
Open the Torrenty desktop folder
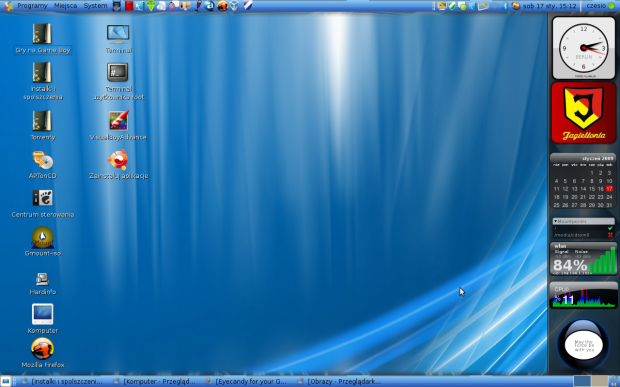(x=42, y=125)
